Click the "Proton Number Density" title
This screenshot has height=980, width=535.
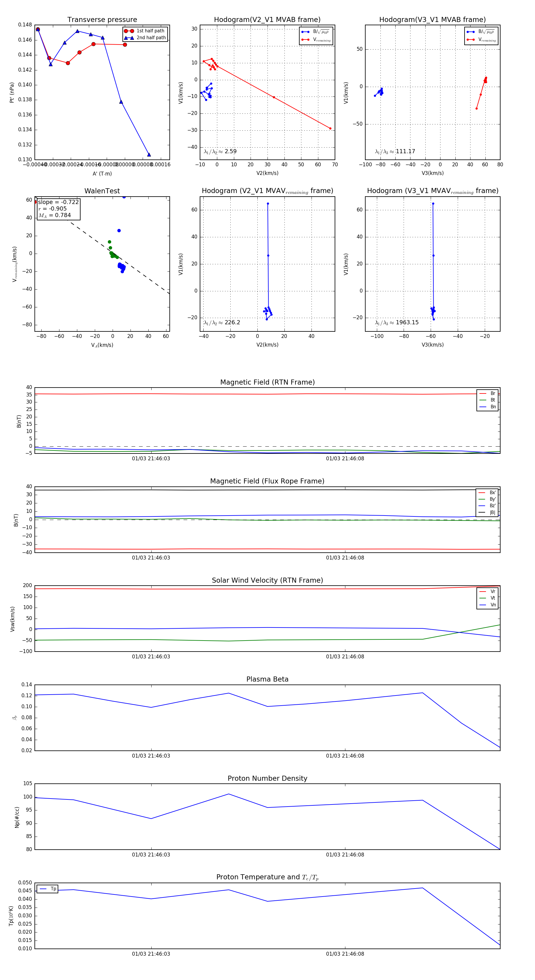tap(267, 778)
